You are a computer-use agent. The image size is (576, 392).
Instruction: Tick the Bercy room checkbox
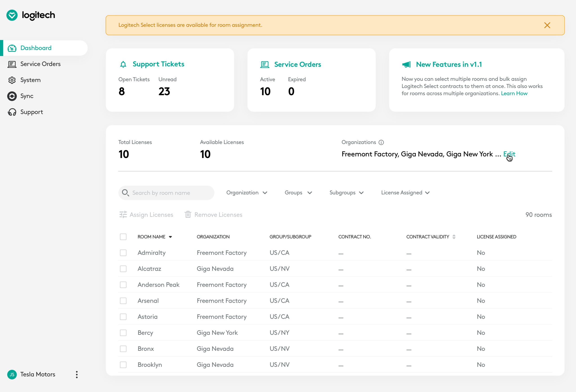[123, 333]
